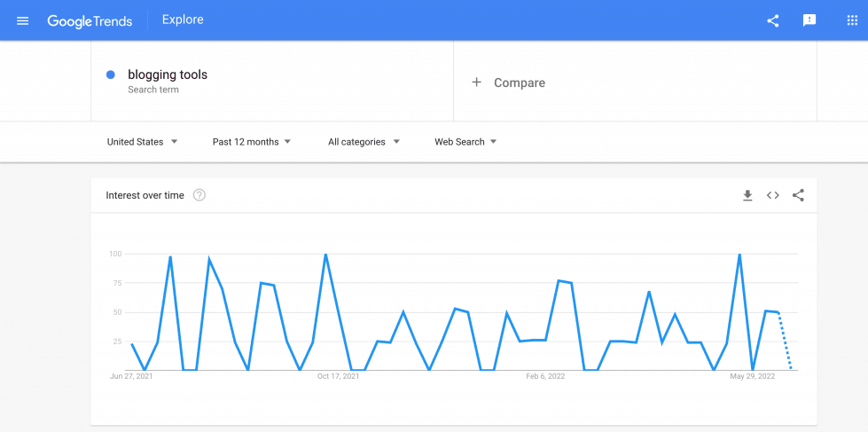The height and width of the screenshot is (432, 868).
Task: Click the blue blogging tools color dot
Action: [x=110, y=75]
